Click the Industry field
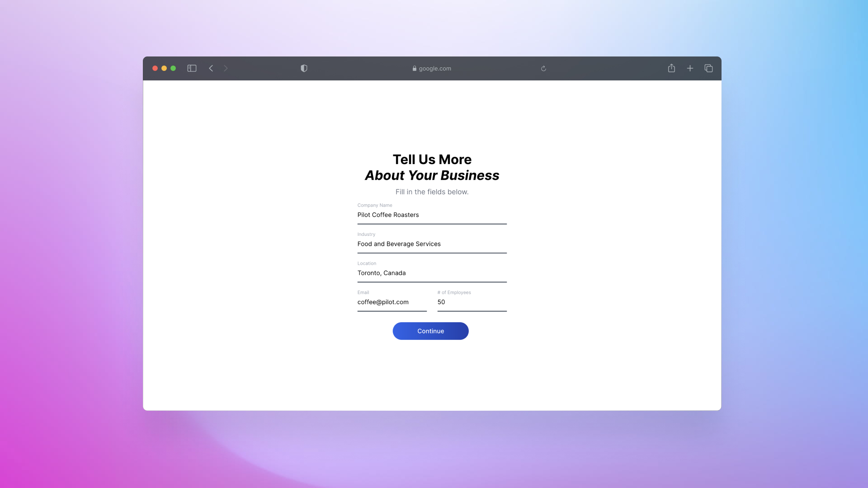Viewport: 868px width, 488px height. [432, 244]
